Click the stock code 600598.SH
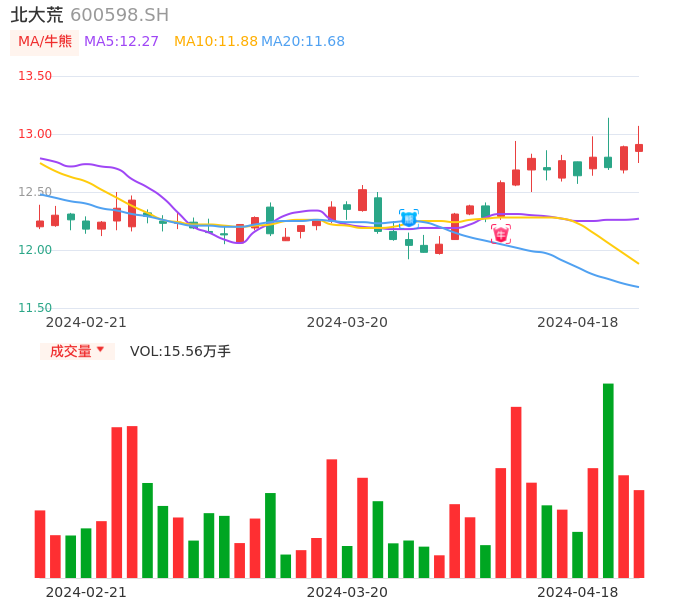 119,15
